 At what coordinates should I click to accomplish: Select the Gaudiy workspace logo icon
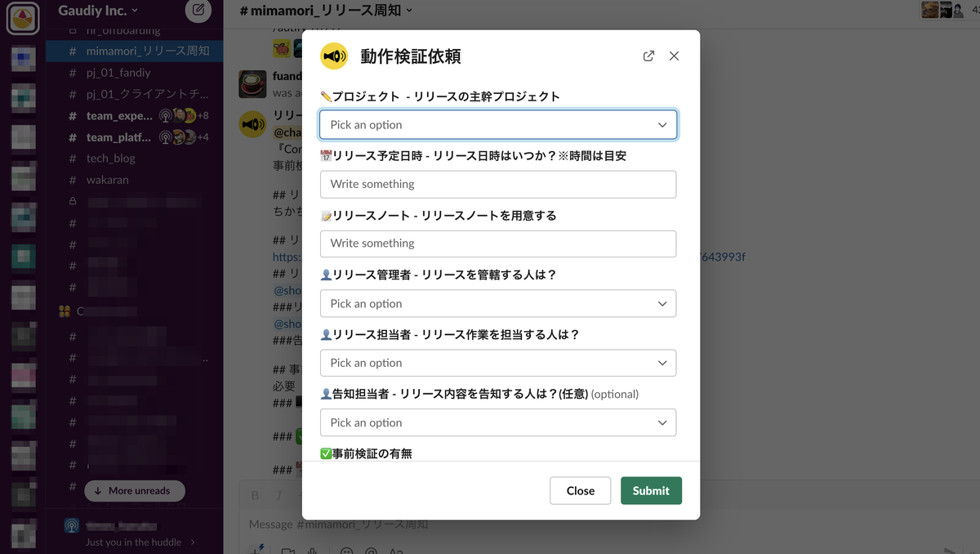click(23, 18)
